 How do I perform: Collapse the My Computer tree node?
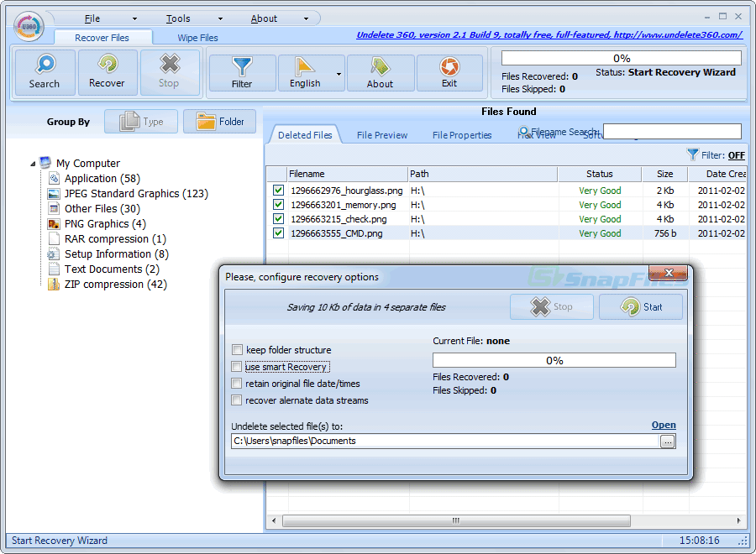(33, 164)
